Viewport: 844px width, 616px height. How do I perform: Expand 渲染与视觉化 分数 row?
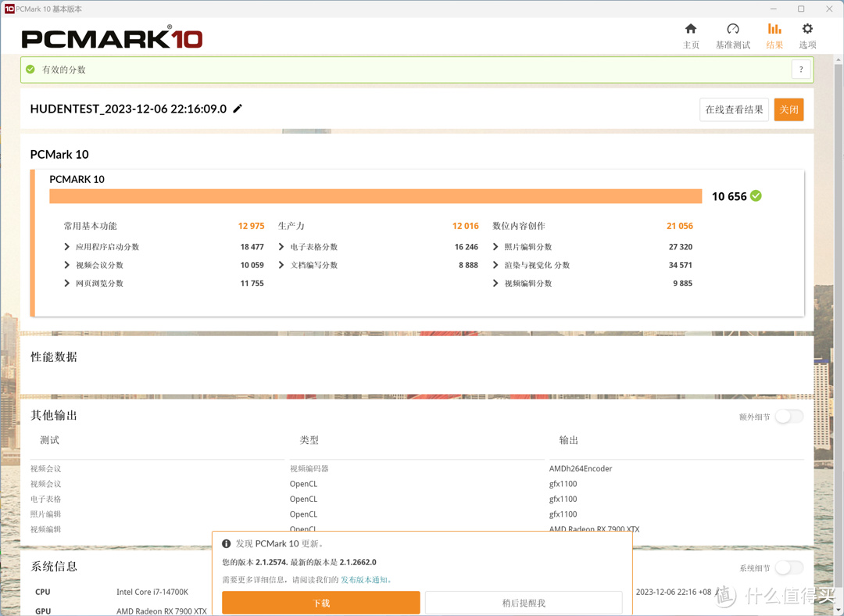[495, 265]
